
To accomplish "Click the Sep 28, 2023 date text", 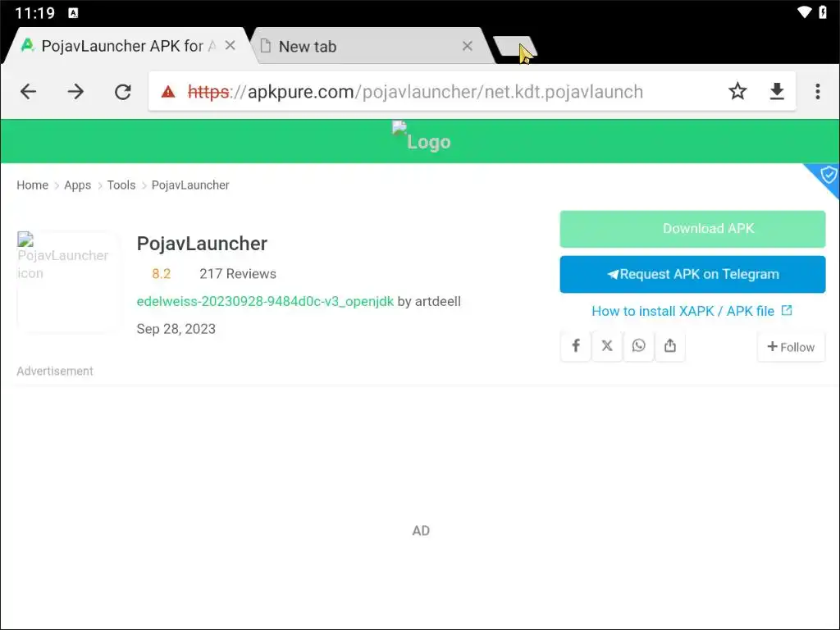I will point(176,329).
